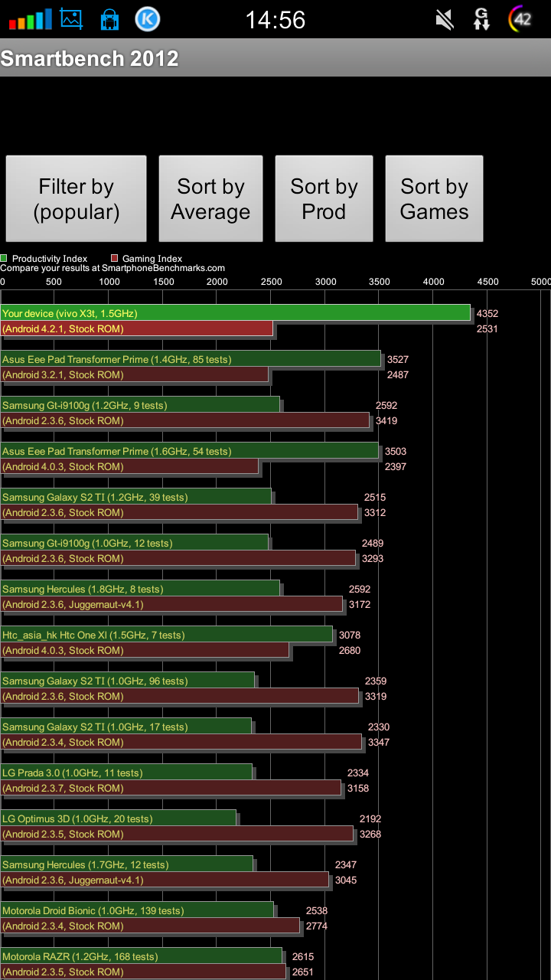Tap the Android 2.3.4 bar with score 3347
Image resolution: width=551 pixels, height=980 pixels.
pyautogui.click(x=181, y=742)
